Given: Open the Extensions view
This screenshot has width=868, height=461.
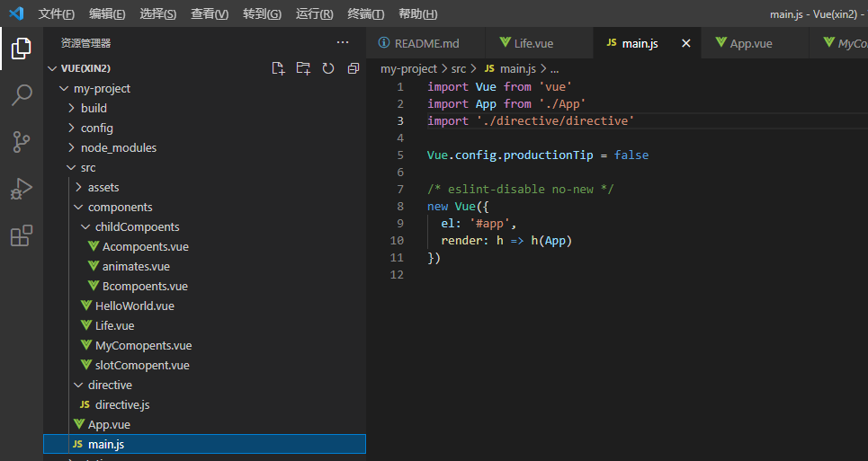Looking at the screenshot, I should pyautogui.click(x=21, y=235).
